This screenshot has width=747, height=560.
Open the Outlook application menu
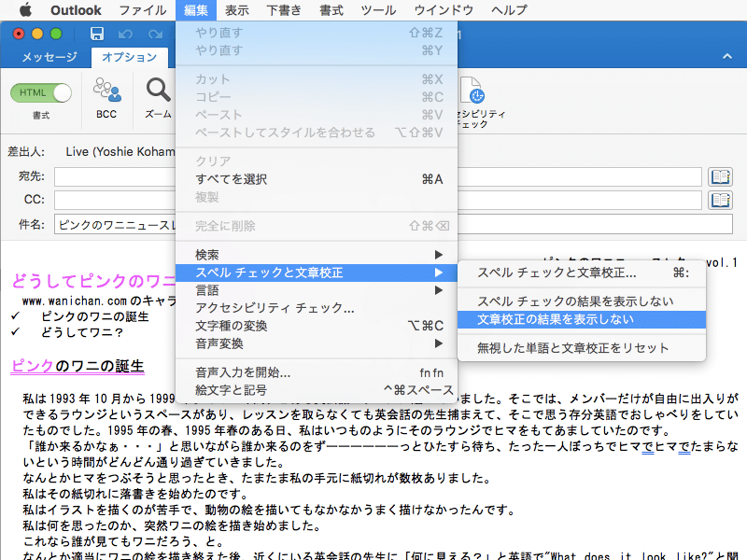(x=76, y=10)
